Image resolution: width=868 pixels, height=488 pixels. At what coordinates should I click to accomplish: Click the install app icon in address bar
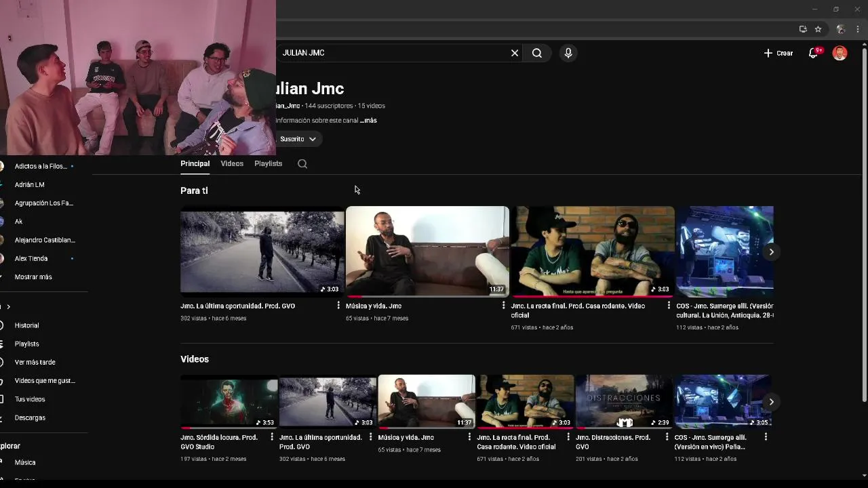[803, 29]
